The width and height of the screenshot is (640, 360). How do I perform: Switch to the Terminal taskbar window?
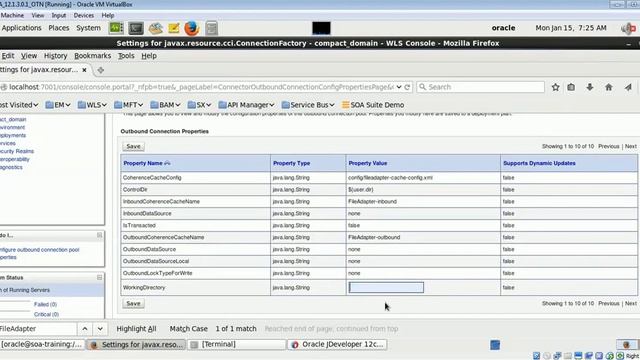(x=236, y=344)
